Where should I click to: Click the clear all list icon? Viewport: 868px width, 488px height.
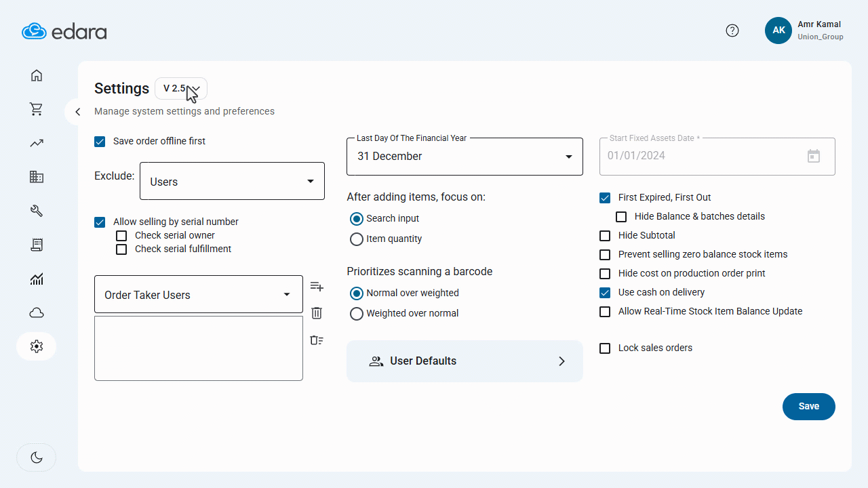(x=317, y=340)
